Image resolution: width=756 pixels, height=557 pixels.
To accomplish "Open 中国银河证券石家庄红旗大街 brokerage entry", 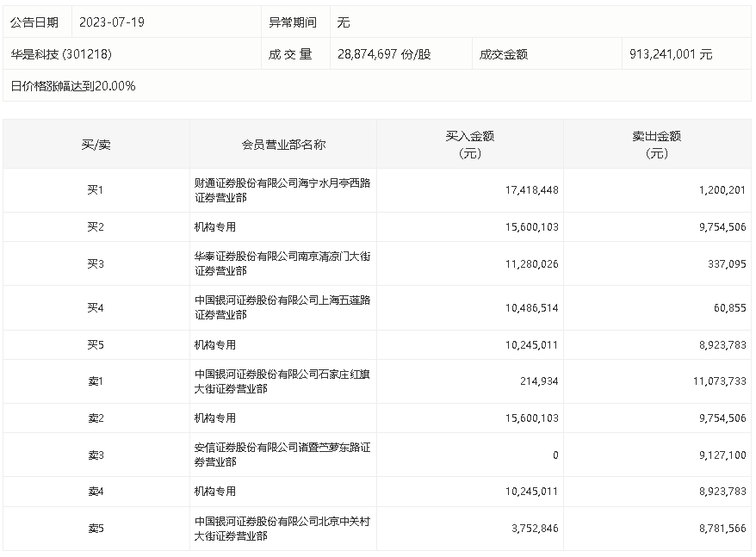I will click(x=282, y=381).
